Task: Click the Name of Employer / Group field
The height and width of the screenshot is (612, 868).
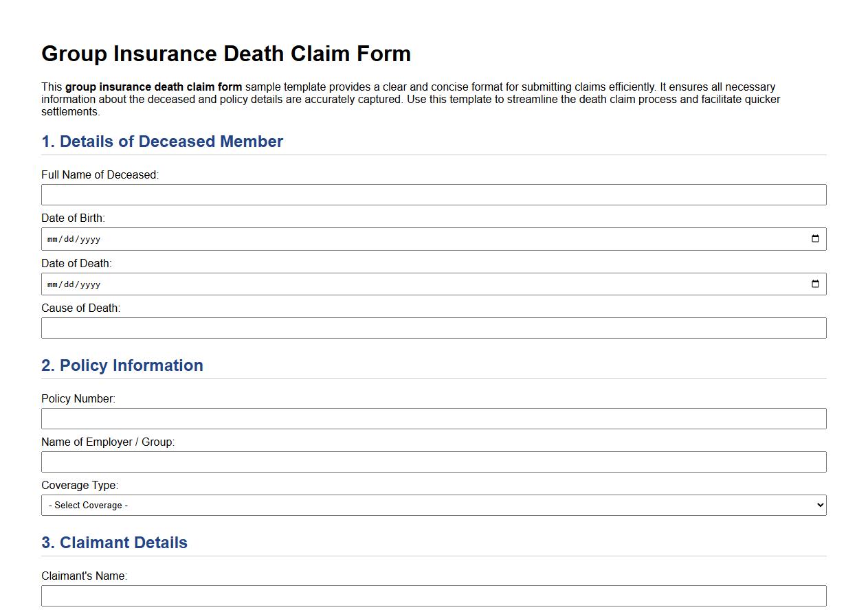Action: pyautogui.click(x=433, y=462)
